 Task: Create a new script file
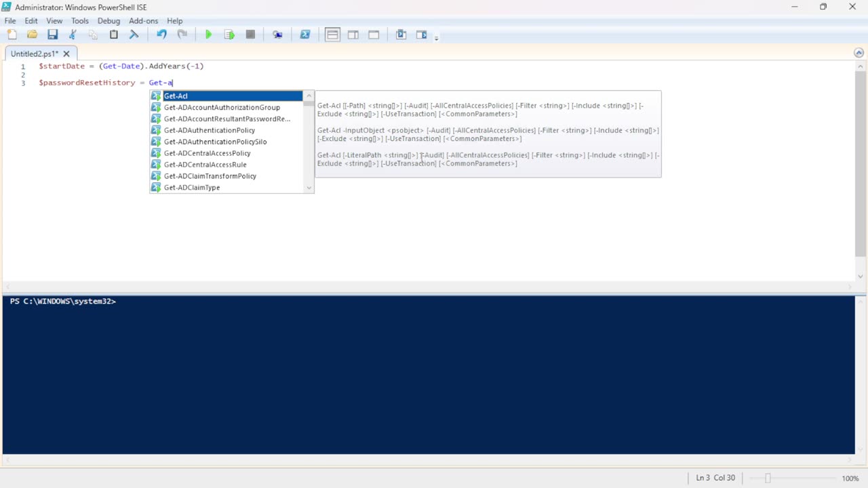12,35
